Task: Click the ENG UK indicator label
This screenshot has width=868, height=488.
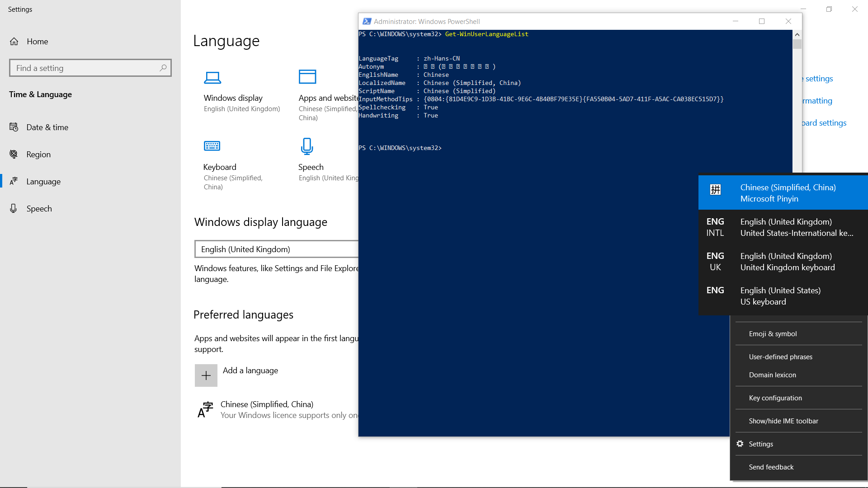Action: click(715, 262)
